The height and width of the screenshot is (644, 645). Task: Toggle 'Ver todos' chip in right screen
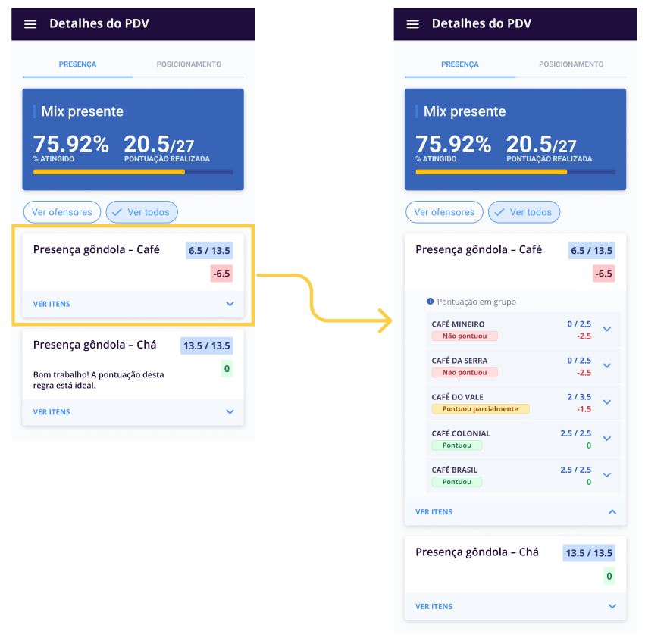click(x=524, y=212)
